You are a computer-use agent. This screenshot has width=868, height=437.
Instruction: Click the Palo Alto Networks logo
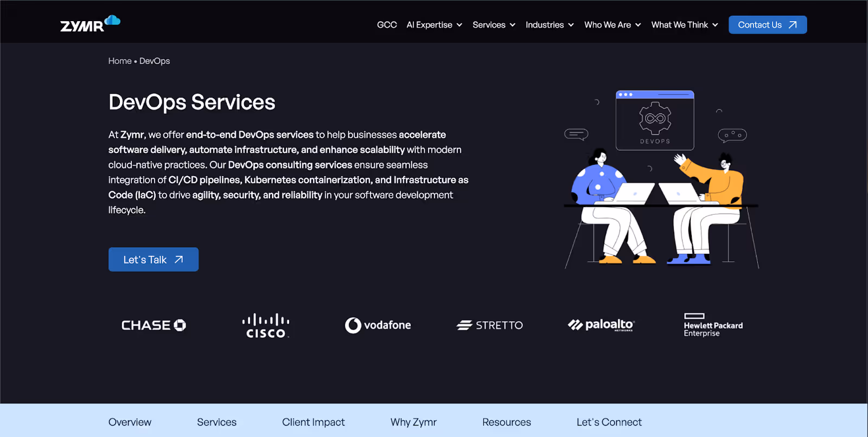coord(601,325)
